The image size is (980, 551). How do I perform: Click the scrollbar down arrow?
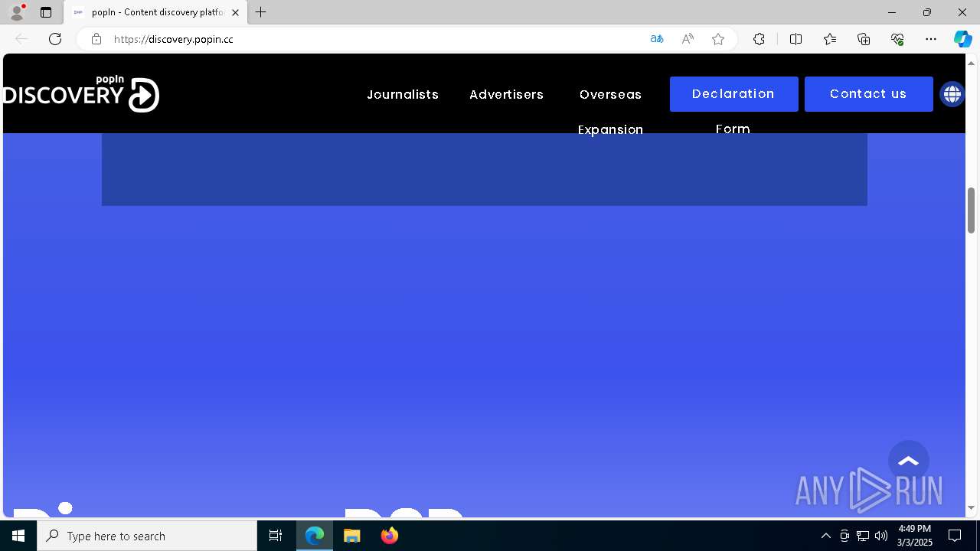coord(972,507)
